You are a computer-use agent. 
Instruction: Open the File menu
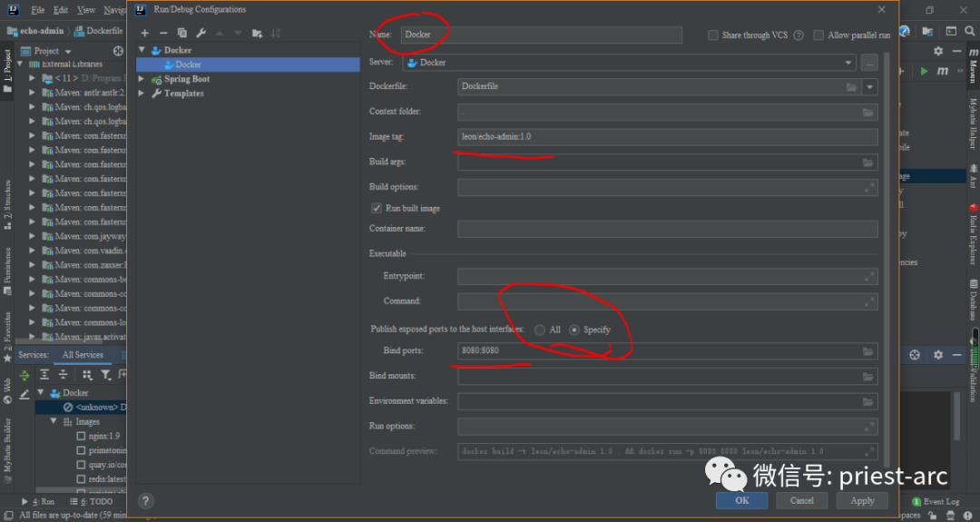click(38, 10)
